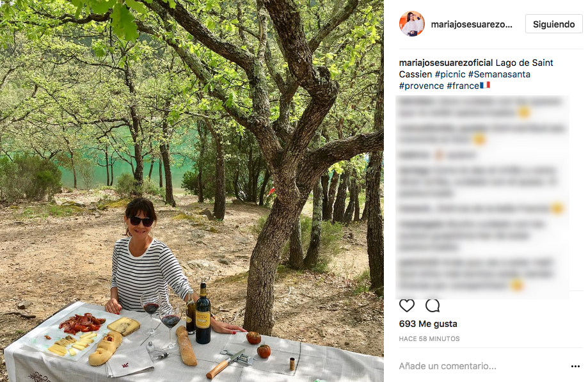The height and width of the screenshot is (382, 588).
Task: Focus the Añade un comentario field
Action: point(473,367)
